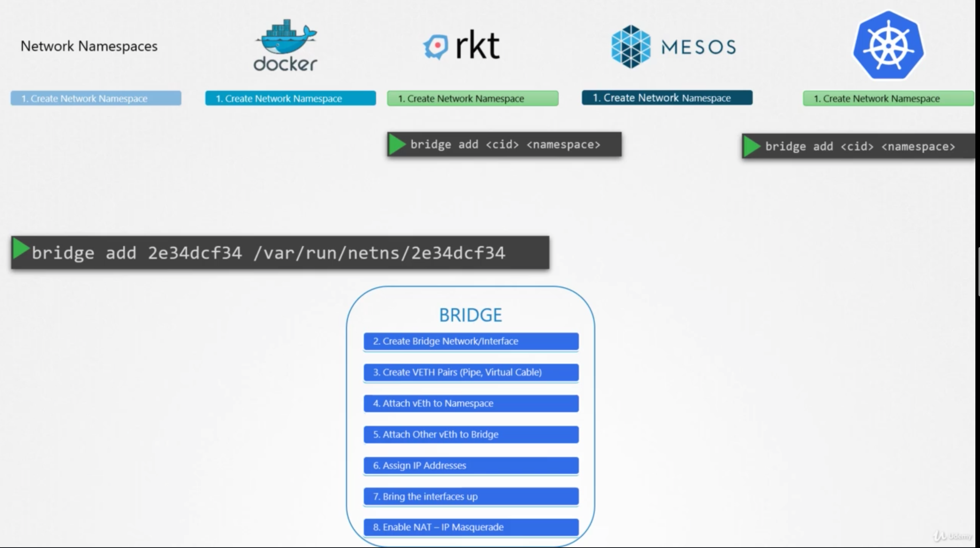
Task: Click the Kubernetes wheel logo
Action: [888, 45]
